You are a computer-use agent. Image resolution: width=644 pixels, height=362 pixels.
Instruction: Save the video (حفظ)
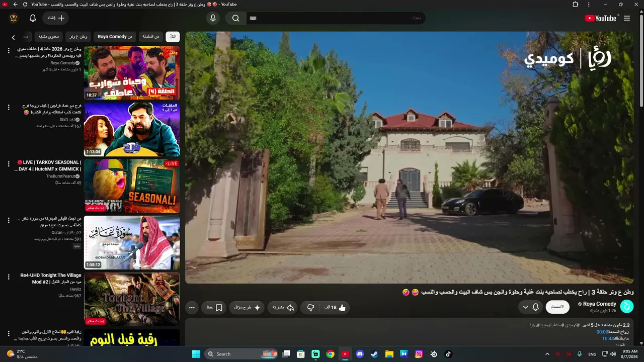pyautogui.click(x=214, y=307)
